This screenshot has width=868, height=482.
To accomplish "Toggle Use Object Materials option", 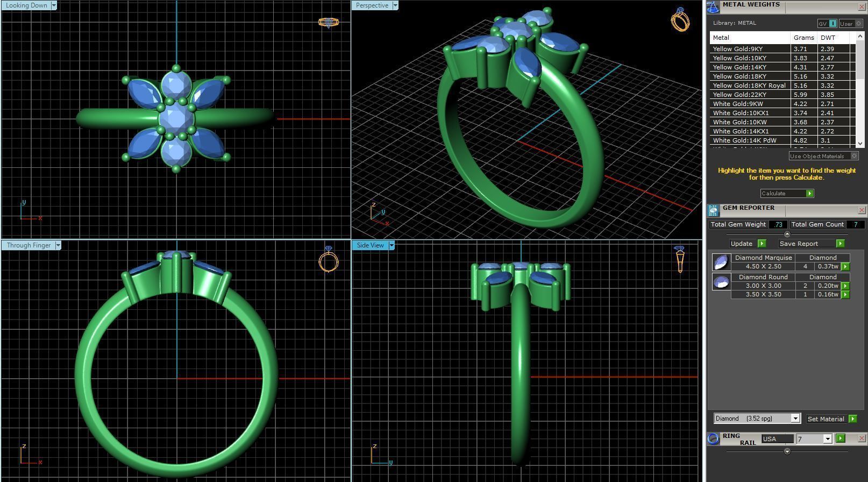I will (x=823, y=156).
